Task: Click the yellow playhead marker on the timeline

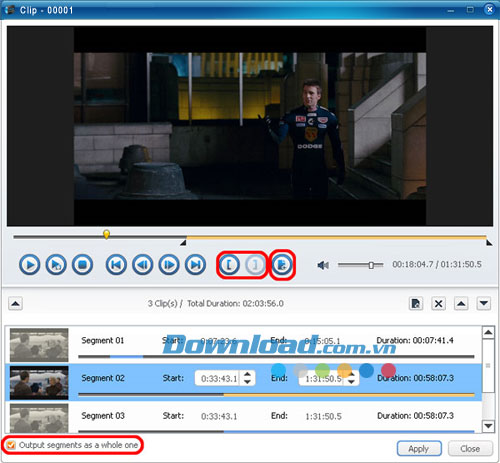Action: (106, 234)
